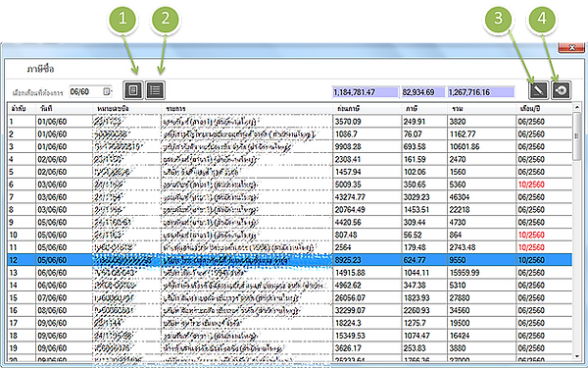Select the cell with value 43274.77
Viewport: 588px width, 368px height.
[367, 197]
